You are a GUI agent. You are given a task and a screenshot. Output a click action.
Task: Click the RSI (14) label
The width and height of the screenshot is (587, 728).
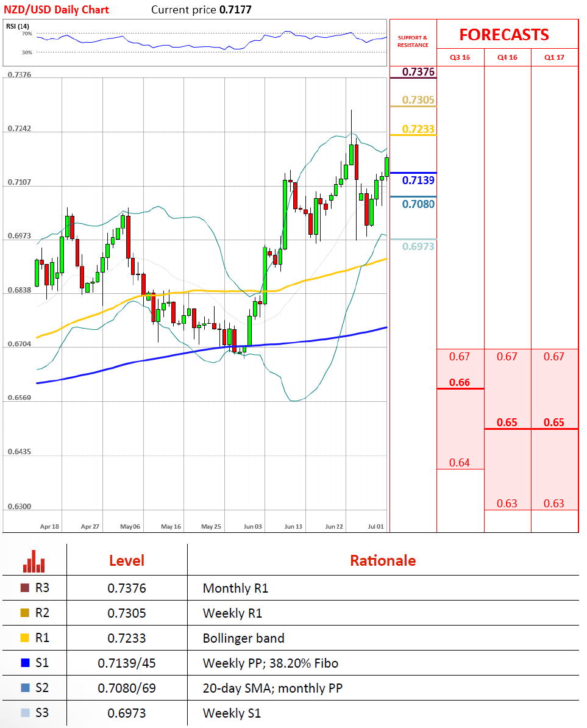(x=18, y=26)
